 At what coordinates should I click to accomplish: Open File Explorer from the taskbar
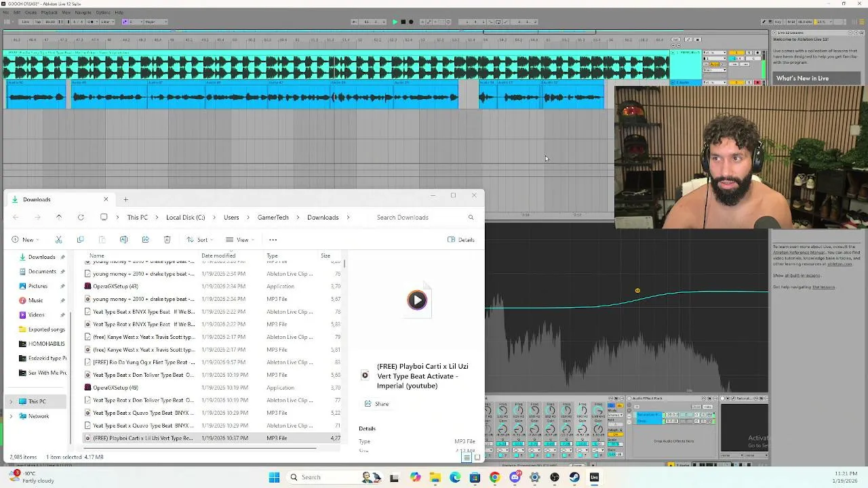point(435,477)
